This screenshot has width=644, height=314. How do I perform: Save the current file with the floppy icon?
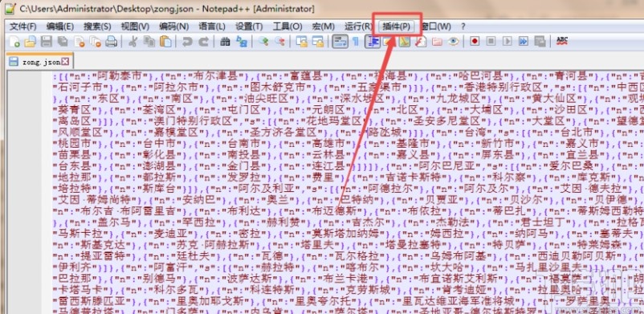click(x=46, y=42)
